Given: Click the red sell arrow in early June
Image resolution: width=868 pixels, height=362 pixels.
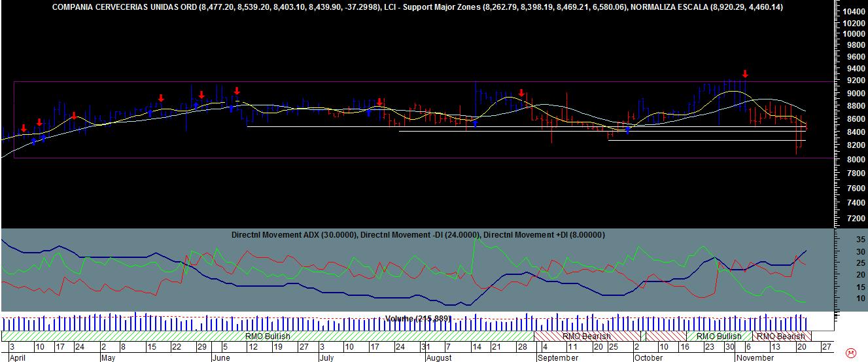Looking at the screenshot, I should [237, 92].
